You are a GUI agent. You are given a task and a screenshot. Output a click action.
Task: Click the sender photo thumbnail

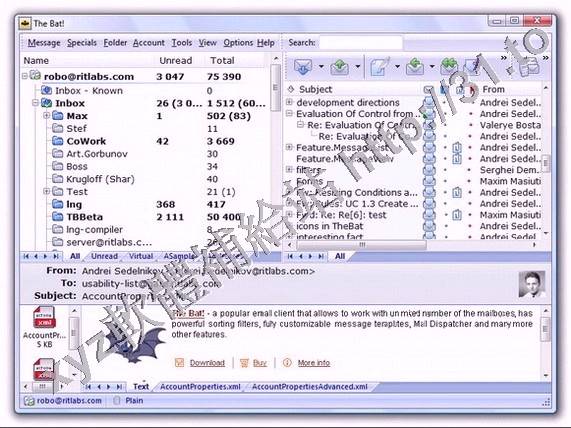click(x=532, y=284)
